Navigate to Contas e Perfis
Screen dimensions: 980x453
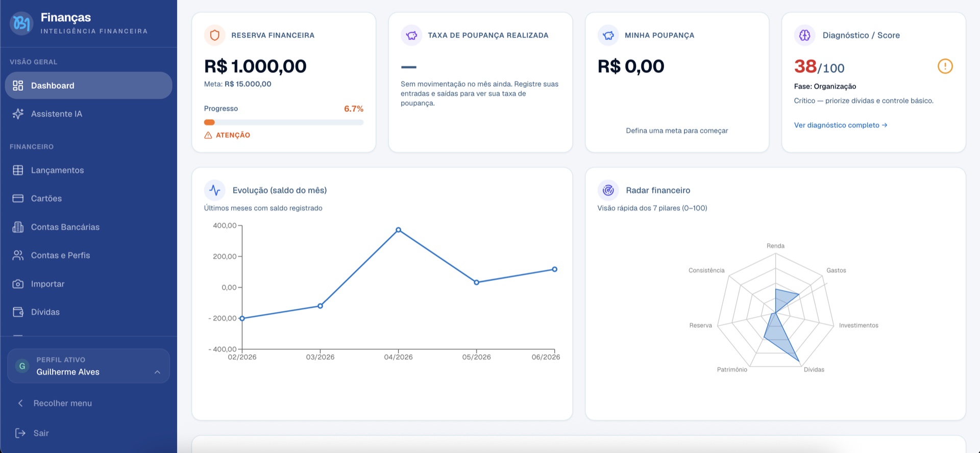coord(88,255)
